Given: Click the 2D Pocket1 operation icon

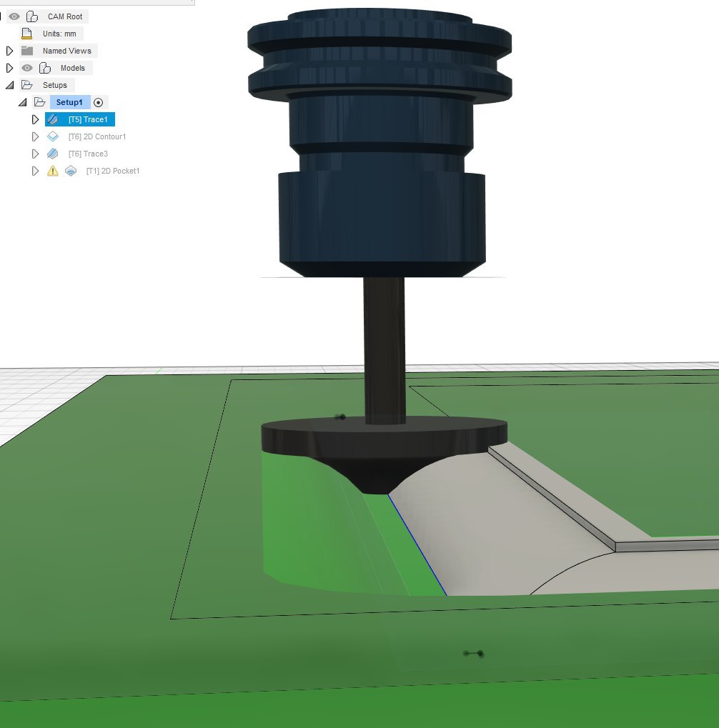Looking at the screenshot, I should pyautogui.click(x=71, y=171).
